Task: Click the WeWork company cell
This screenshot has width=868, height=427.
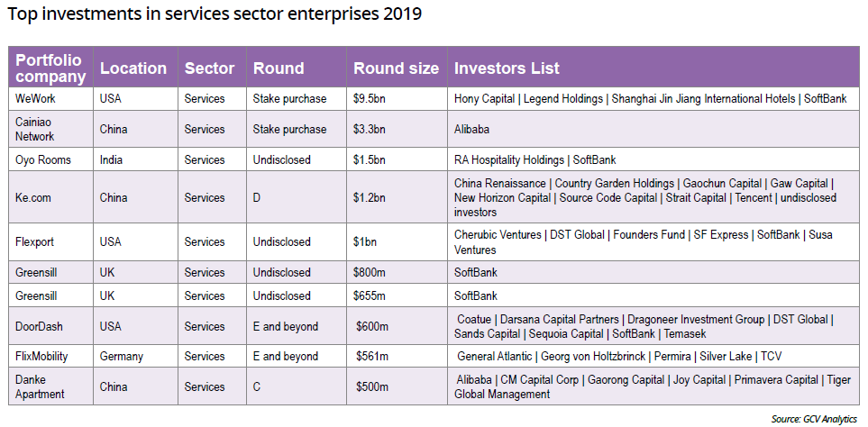Action: [36, 98]
